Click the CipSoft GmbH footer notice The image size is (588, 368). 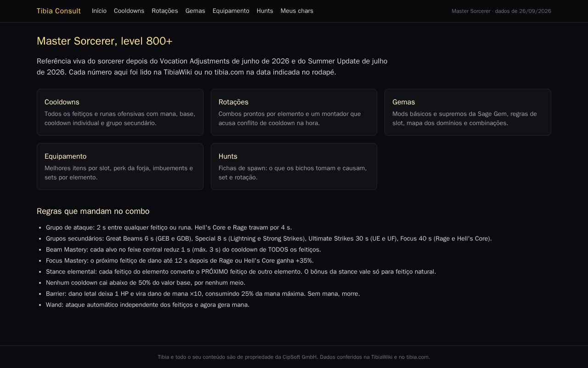click(294, 357)
